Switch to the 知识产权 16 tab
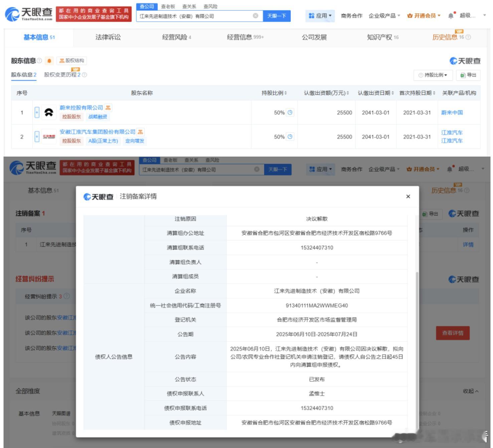Screen dimensions: 493x448 383,37
